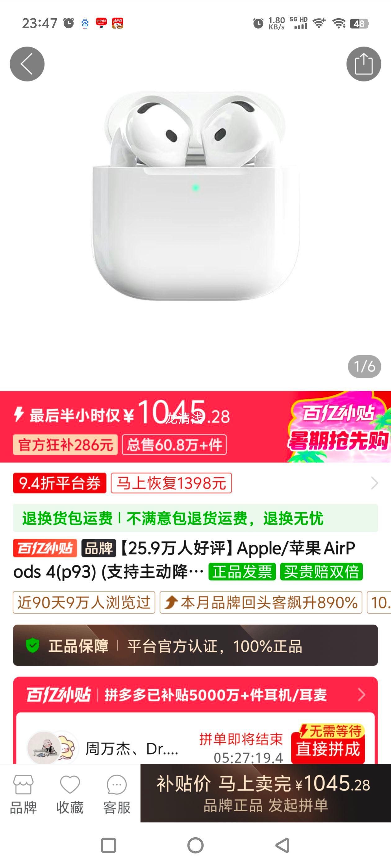
Task: Tap the 1/6 image counter badge
Action: click(x=364, y=366)
